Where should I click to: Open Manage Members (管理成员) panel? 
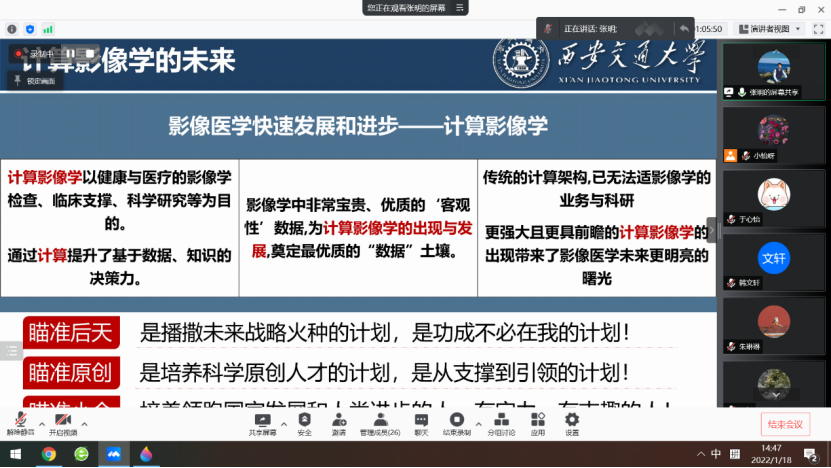click(x=379, y=421)
